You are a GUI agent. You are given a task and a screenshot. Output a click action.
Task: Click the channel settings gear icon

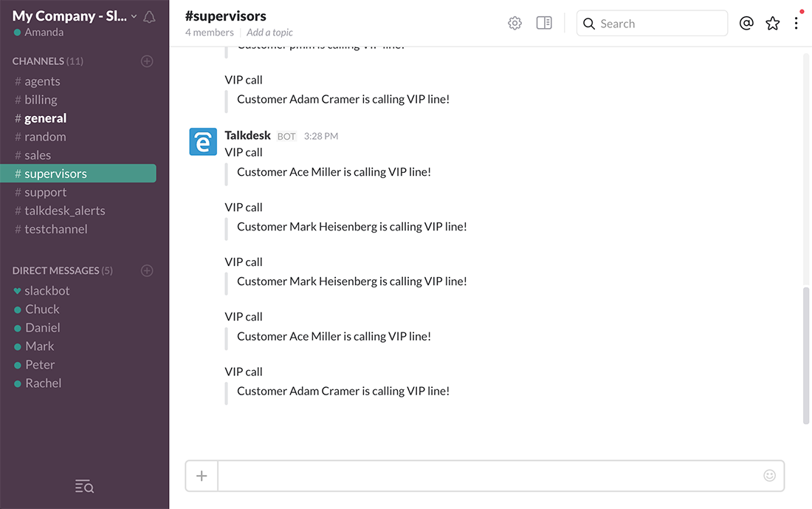(x=515, y=24)
